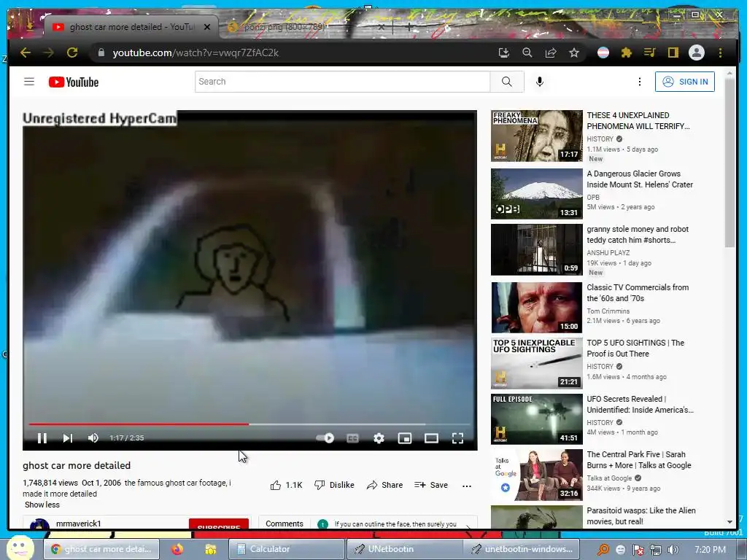Viewport: 747px width, 560px height.
Task: Click the share page icon in address bar
Action: coord(551,52)
